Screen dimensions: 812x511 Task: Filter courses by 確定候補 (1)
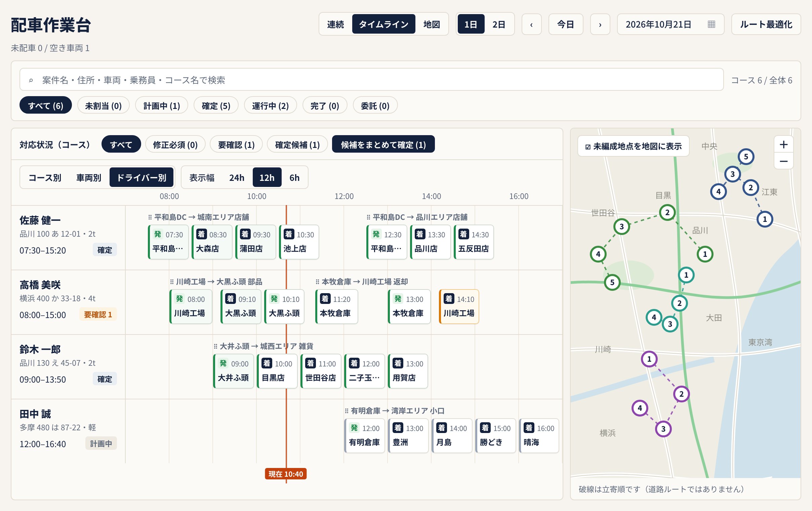tap(297, 144)
